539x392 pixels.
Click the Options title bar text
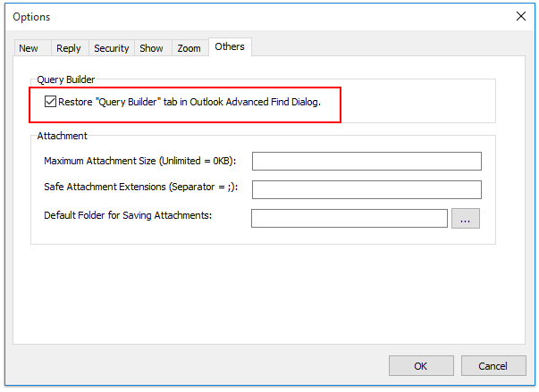31,17
